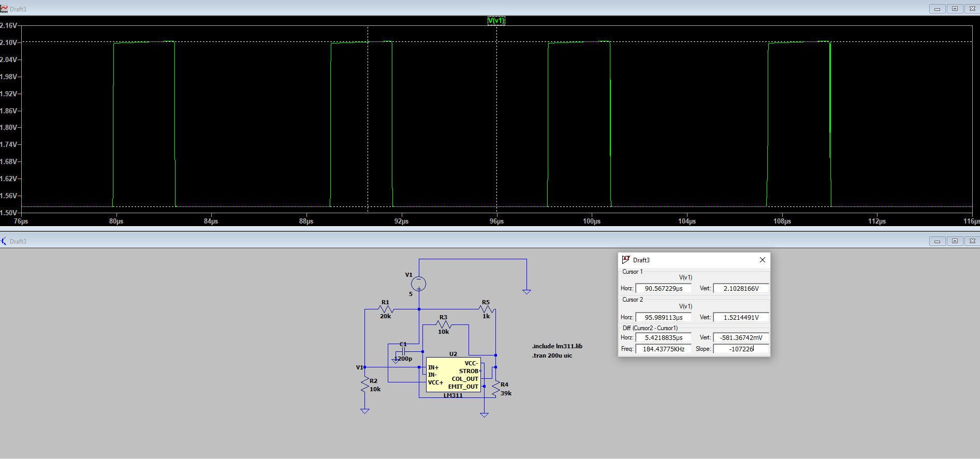Image resolution: width=980 pixels, height=459 pixels.
Task: Click the ground symbol below R4
Action: click(x=484, y=414)
